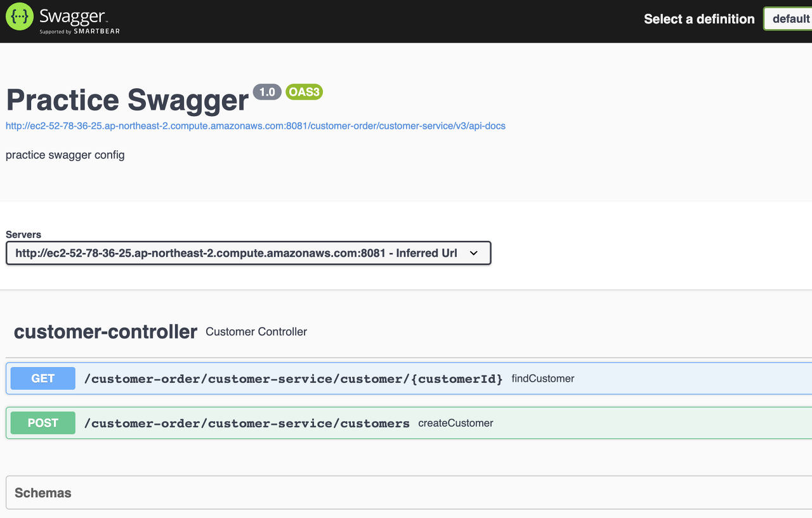Screen dimensions: 812x518
Task: Open the api-docs URL link
Action: click(x=256, y=126)
